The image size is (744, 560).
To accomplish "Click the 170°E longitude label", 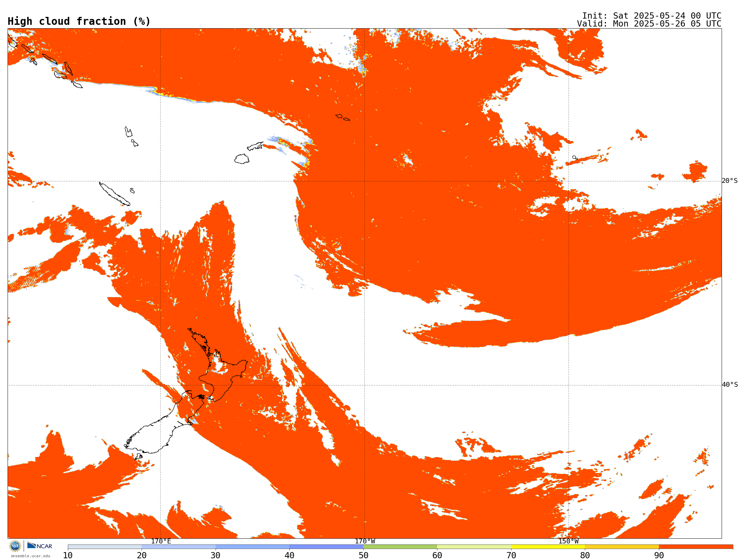I will tap(161, 541).
